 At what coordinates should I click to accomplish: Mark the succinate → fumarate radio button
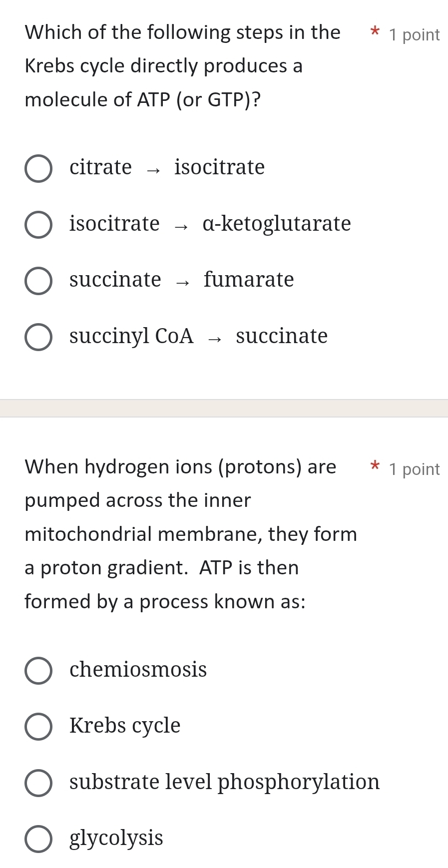point(38,281)
